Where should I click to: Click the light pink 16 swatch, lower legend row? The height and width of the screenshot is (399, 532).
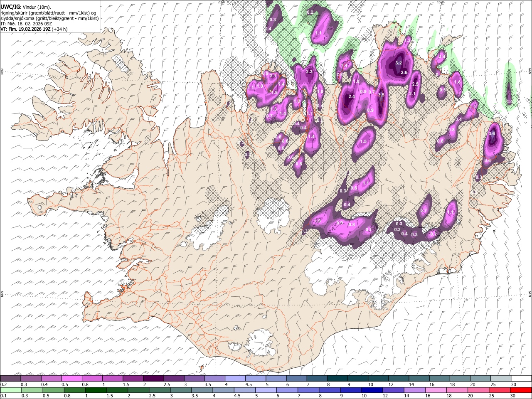[436, 390]
